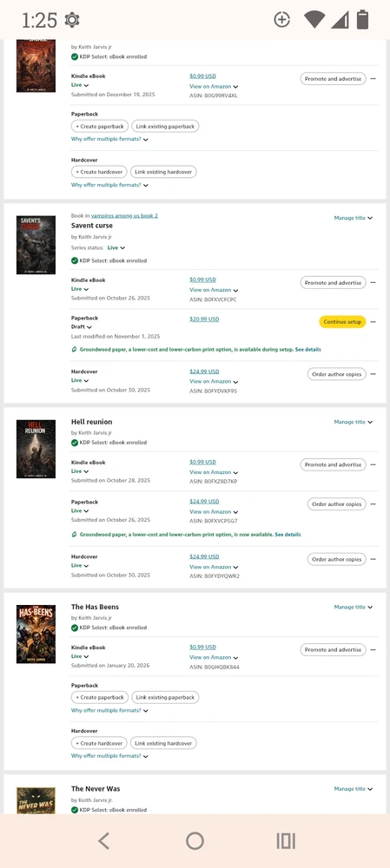
Task: Open Draft status dropdown under Savent curse Paperback
Action: point(80,327)
